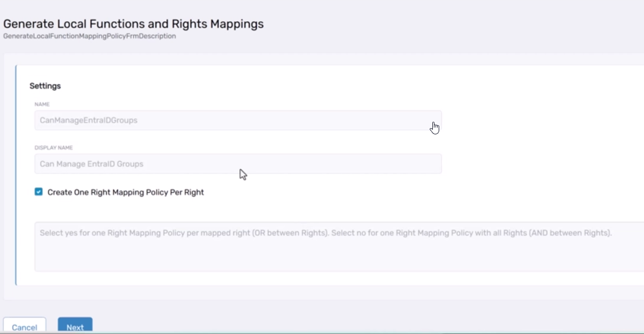Dismiss the wizard via Cancel
This screenshot has width=644, height=334.
[x=24, y=327]
